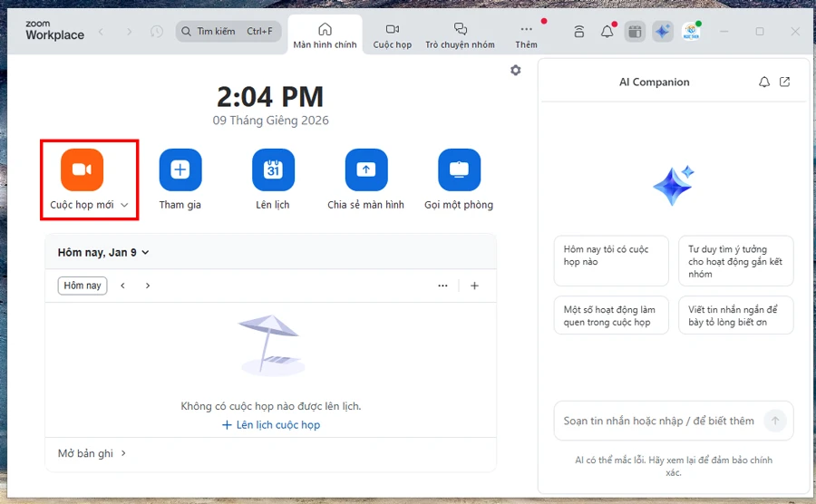Open the Cuộc họp tab
Viewport: 816px width, 504px height.
[x=393, y=35]
